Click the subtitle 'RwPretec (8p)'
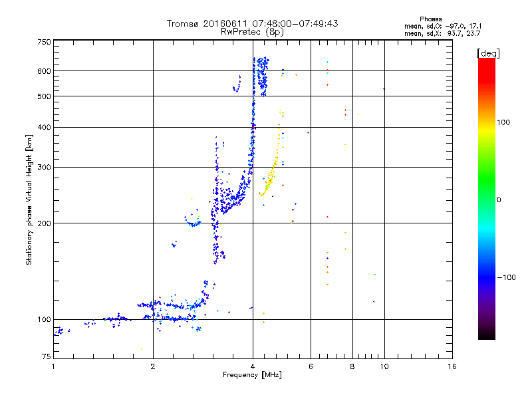The image size is (532, 399). [x=252, y=32]
